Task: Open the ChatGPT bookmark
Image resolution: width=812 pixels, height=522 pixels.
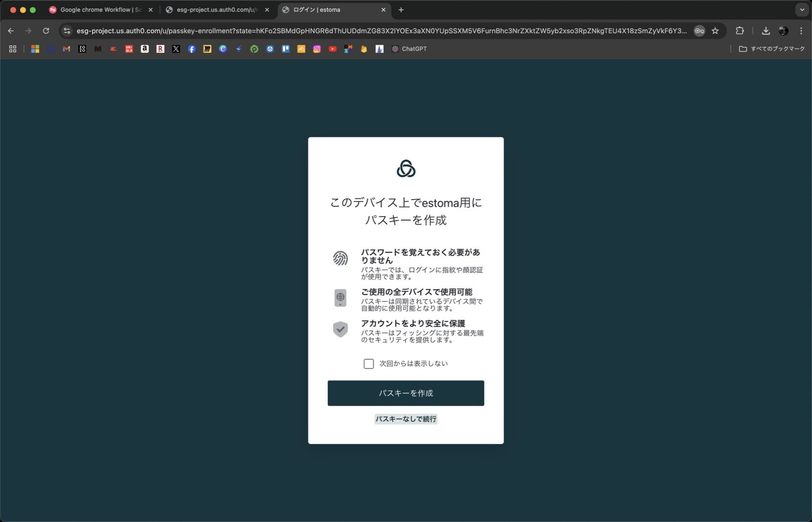Action: coord(409,49)
